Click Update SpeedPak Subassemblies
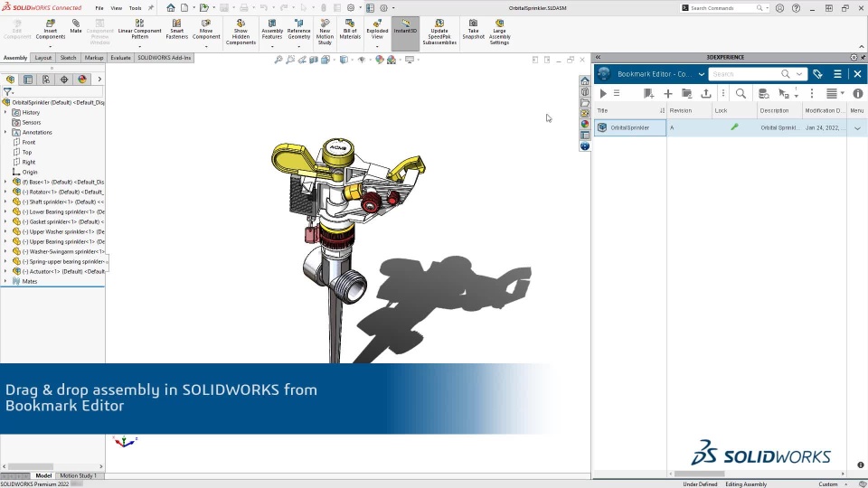868x488 pixels. (439, 32)
